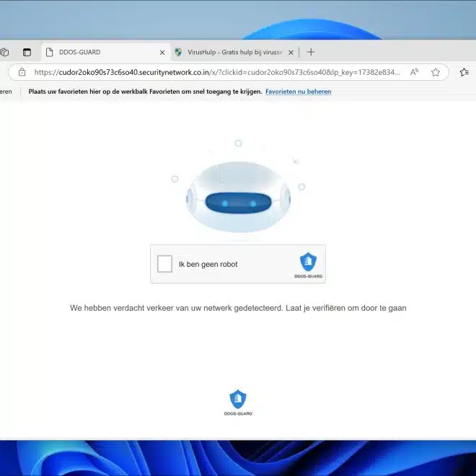This screenshot has height=476, width=476.
Task: Click the 'Ik ben geen robot' label
Action: [208, 264]
